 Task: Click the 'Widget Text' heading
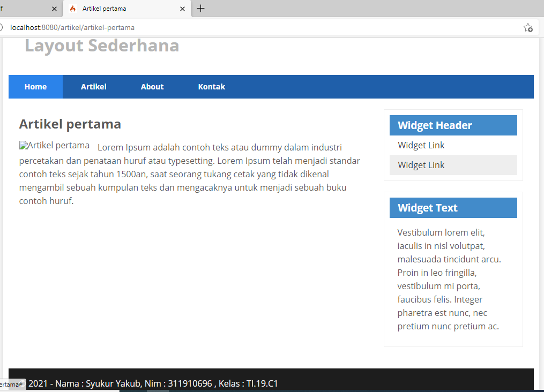coord(428,208)
